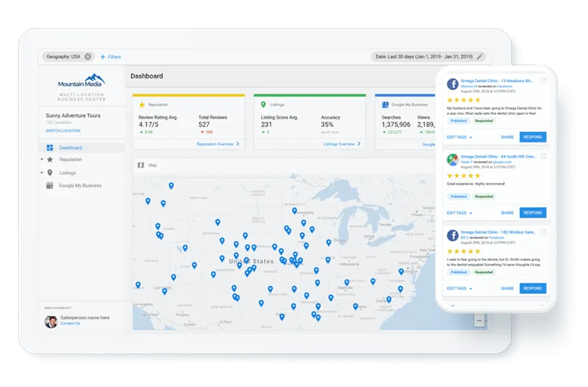Add a new filter with plus Filters
Viewport: 588px width, 387px height.
pyautogui.click(x=110, y=57)
